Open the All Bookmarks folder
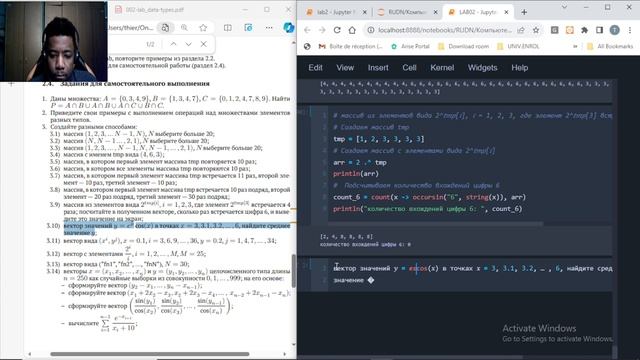The height and width of the screenshot is (360, 640). click(610, 47)
